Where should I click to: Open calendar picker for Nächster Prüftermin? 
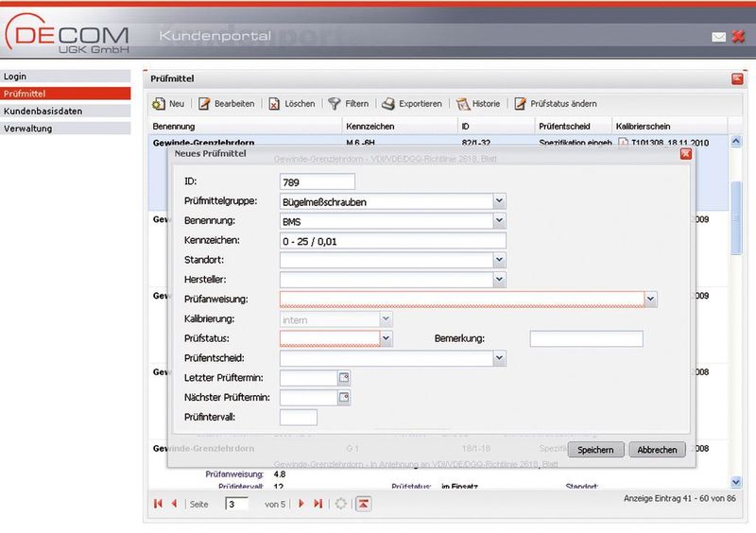[x=344, y=398]
